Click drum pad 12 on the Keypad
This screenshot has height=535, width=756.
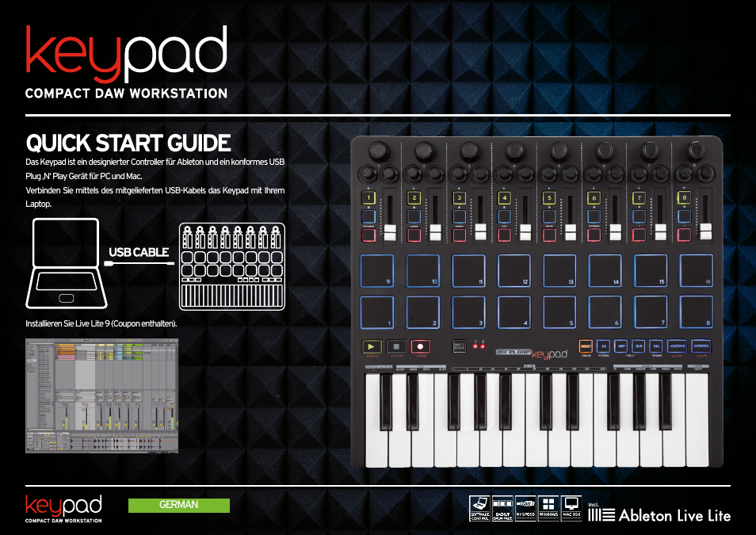point(514,270)
